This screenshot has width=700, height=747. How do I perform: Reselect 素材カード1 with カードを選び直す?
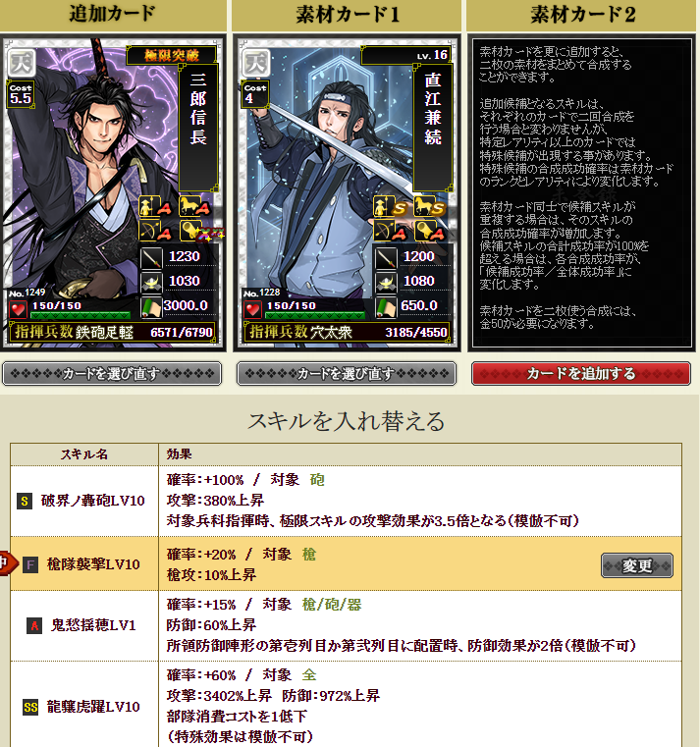pos(347,373)
